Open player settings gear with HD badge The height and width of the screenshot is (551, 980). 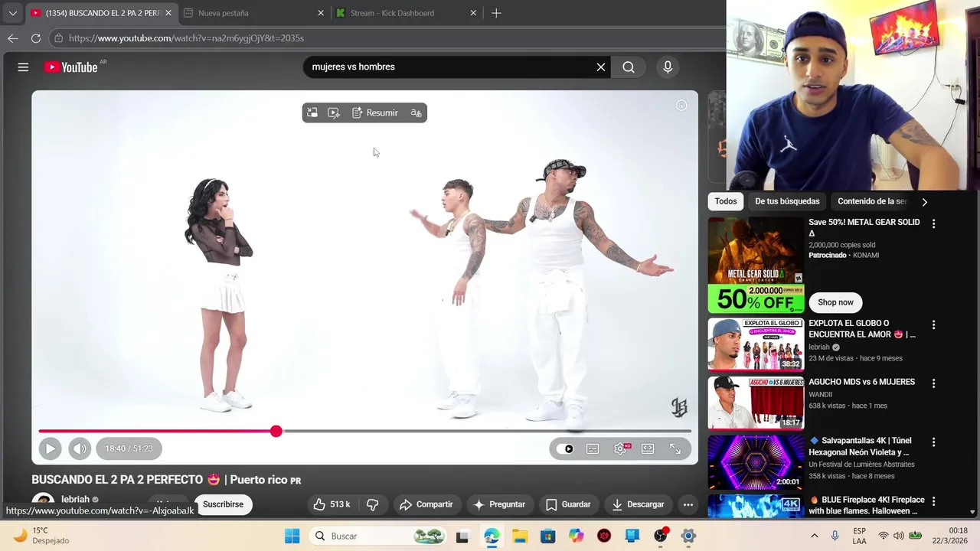point(621,448)
